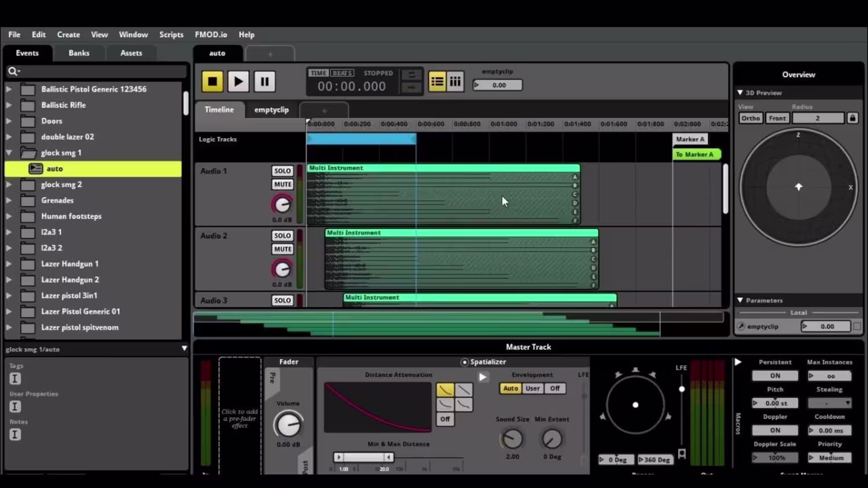Viewport: 868px width, 488px height.
Task: Open the Macros panel white arrow
Action: point(738,362)
